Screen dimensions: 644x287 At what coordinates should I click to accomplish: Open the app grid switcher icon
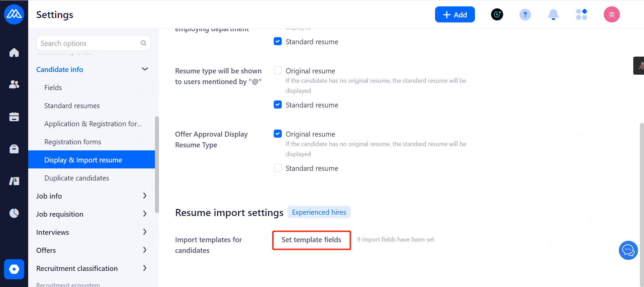point(581,14)
